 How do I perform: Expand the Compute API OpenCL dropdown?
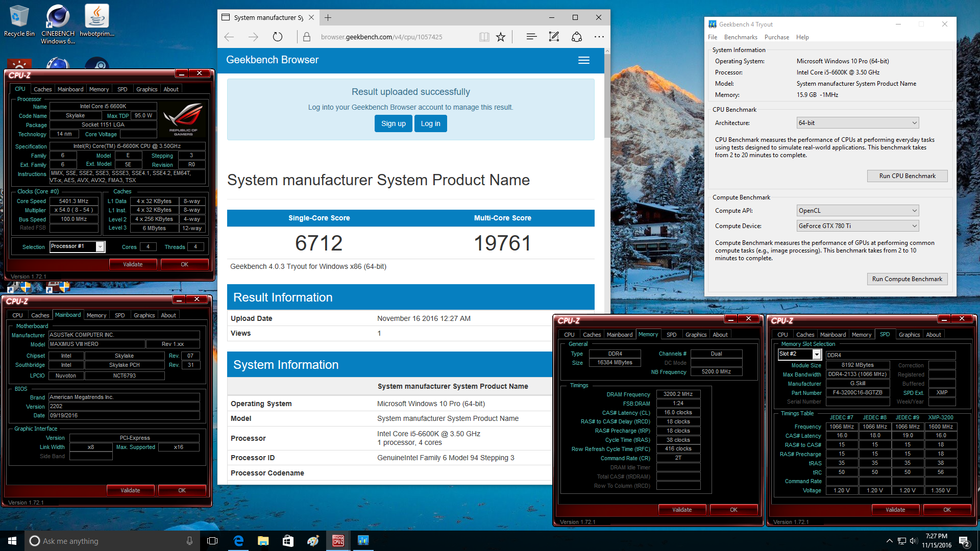[857, 211]
